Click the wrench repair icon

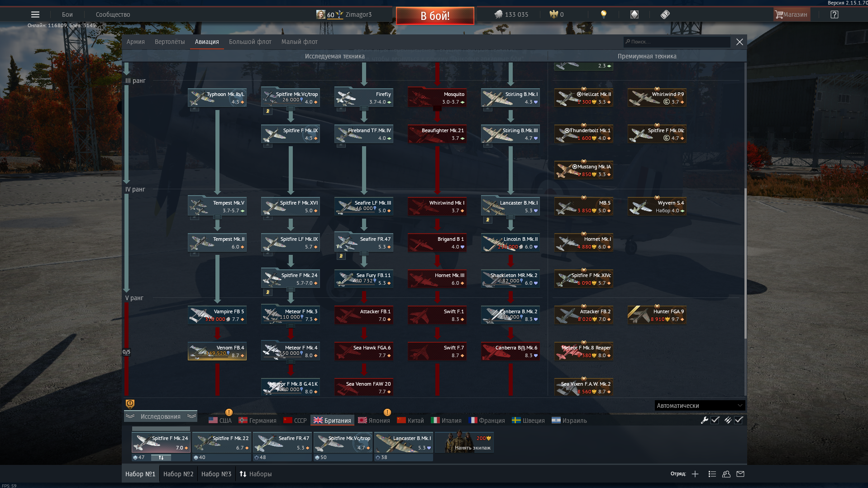[x=704, y=420]
